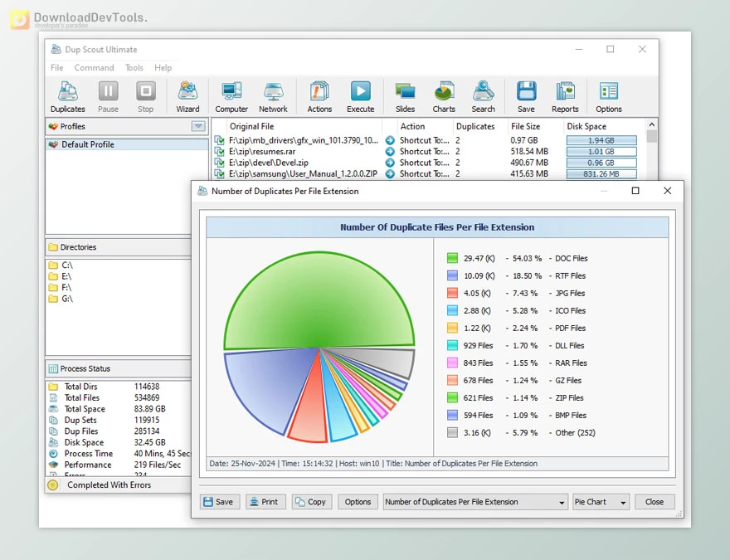Click the Execute actions icon
The image size is (730, 560).
click(360, 94)
